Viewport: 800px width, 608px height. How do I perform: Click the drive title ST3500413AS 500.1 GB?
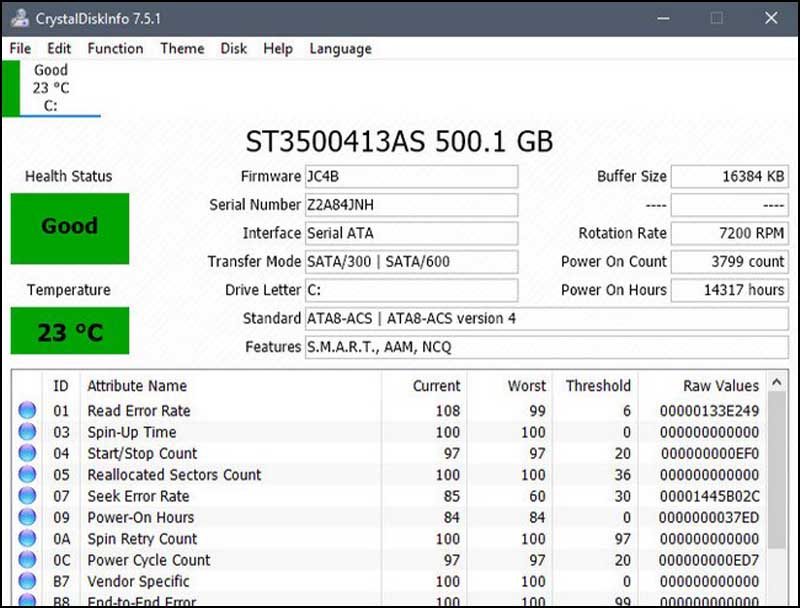click(399, 141)
